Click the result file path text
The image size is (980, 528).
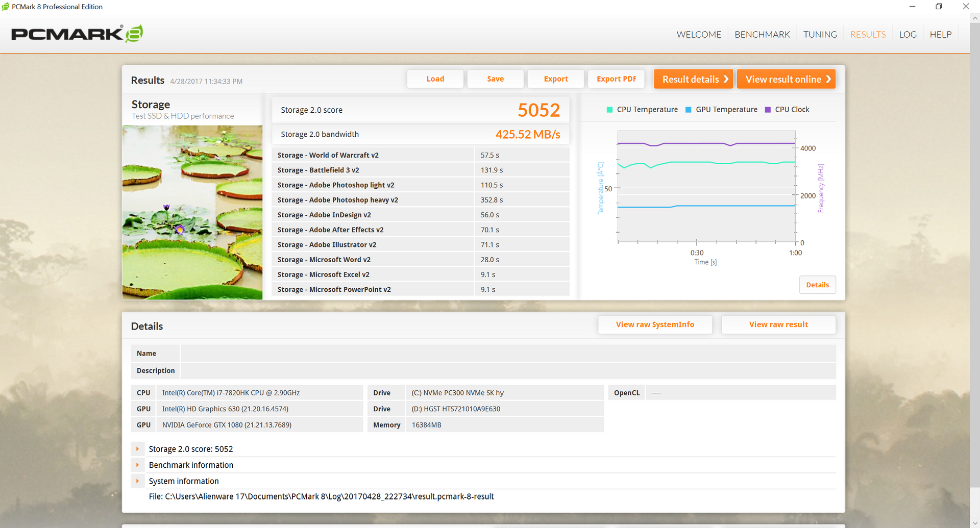click(321, 497)
